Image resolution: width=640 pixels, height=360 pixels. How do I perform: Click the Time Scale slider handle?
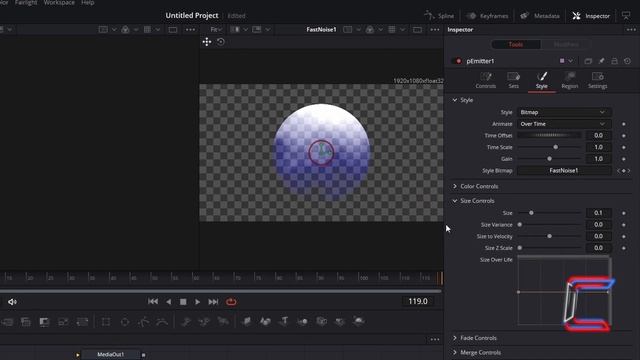click(x=556, y=147)
